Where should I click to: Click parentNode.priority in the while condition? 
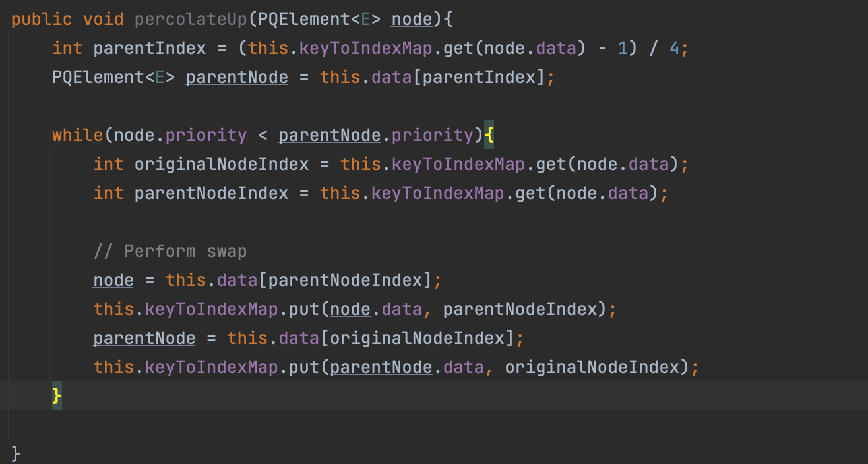375,135
